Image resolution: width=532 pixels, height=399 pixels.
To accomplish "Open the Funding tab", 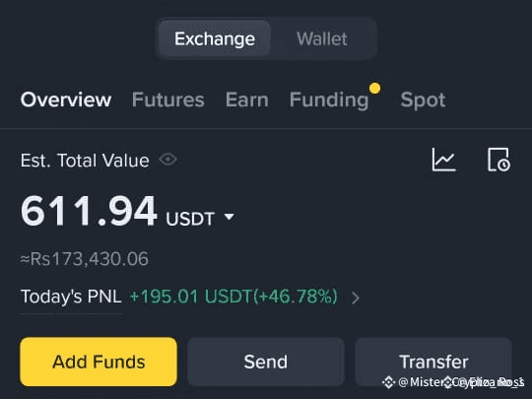I will (x=329, y=100).
